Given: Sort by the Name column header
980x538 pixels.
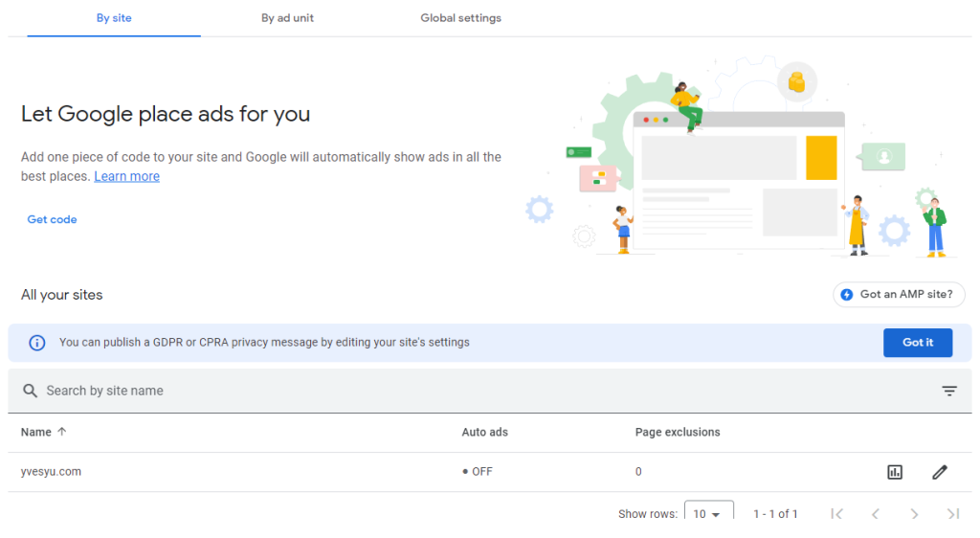Looking at the screenshot, I should [x=36, y=433].
